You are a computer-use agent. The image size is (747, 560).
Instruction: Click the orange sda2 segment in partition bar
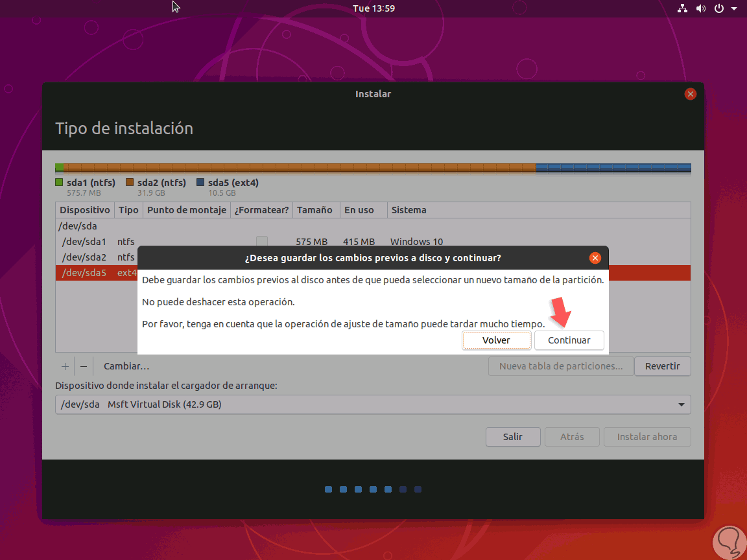[x=300, y=168]
